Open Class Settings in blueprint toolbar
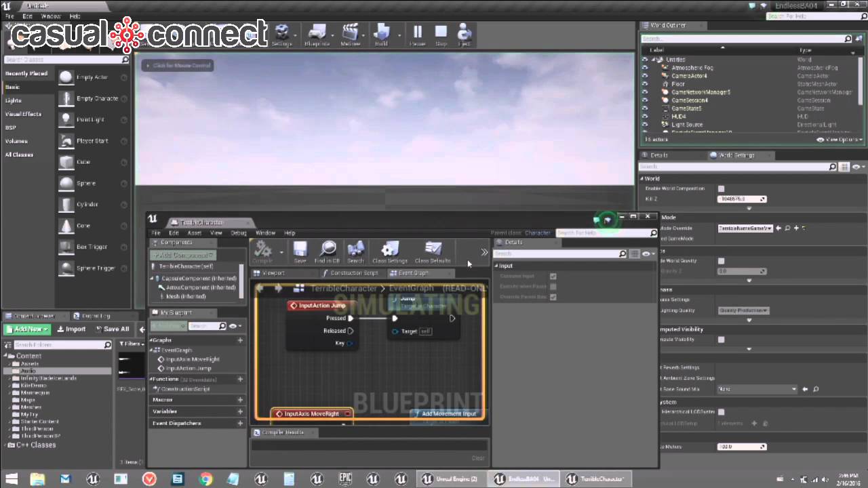868x488 pixels. pyautogui.click(x=390, y=252)
